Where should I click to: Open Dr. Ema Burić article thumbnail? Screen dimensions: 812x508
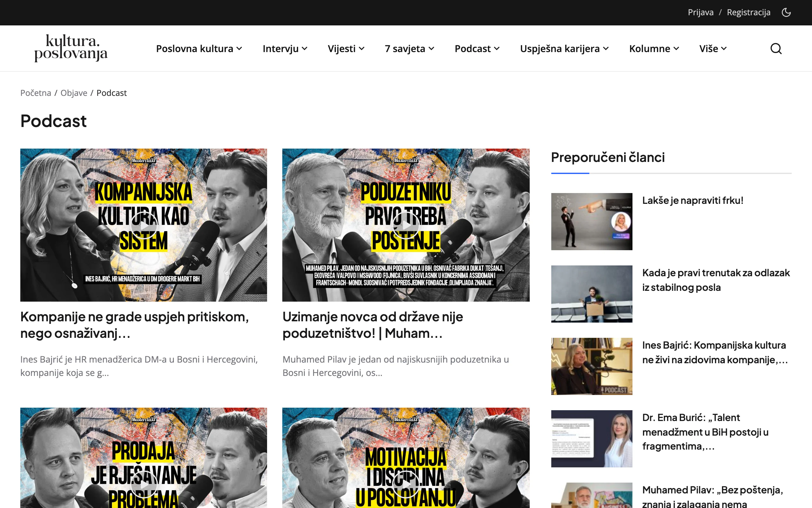tap(592, 438)
